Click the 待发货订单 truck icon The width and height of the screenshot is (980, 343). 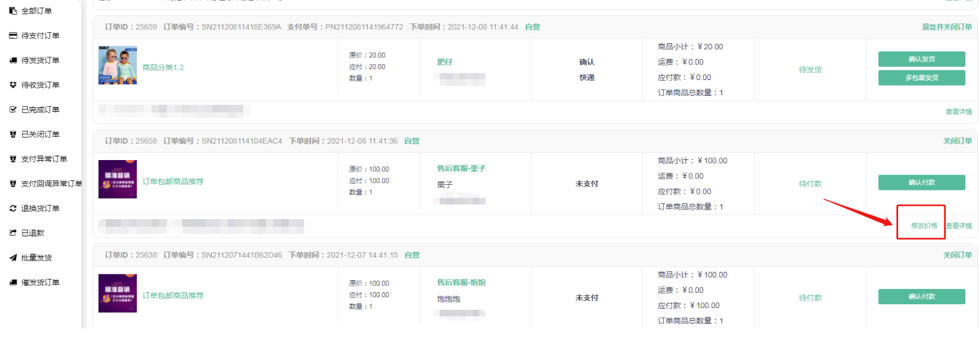click(13, 60)
